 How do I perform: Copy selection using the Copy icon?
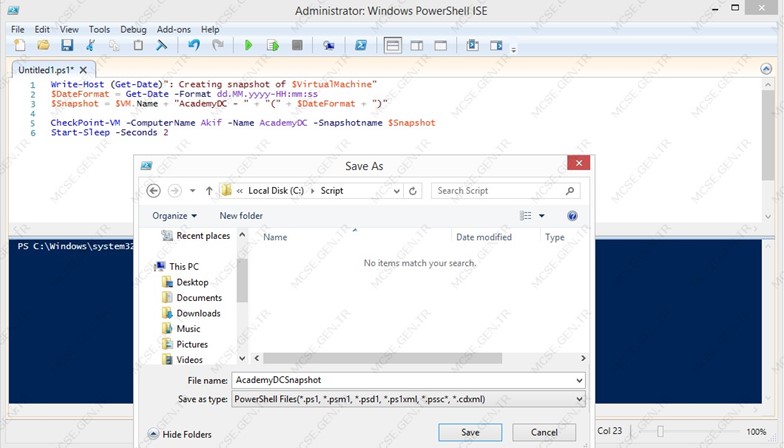(114, 46)
